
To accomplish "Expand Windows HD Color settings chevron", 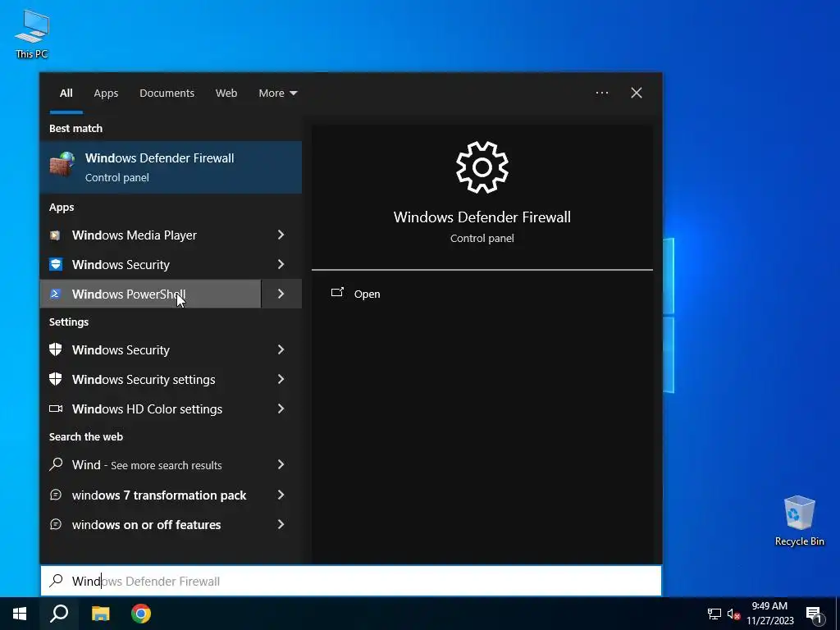I will (x=281, y=409).
